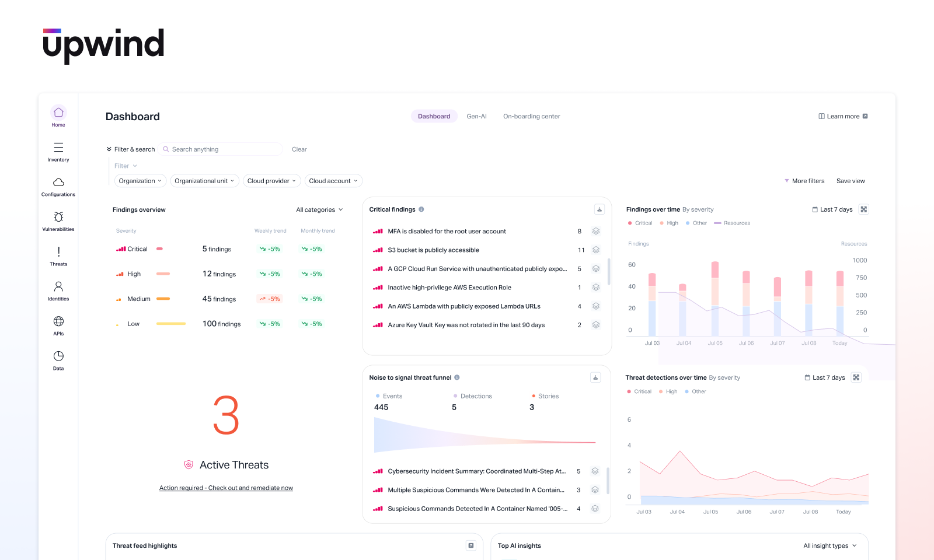The height and width of the screenshot is (560, 934).
Task: Click the 'Search anything' input field
Action: pyautogui.click(x=220, y=149)
